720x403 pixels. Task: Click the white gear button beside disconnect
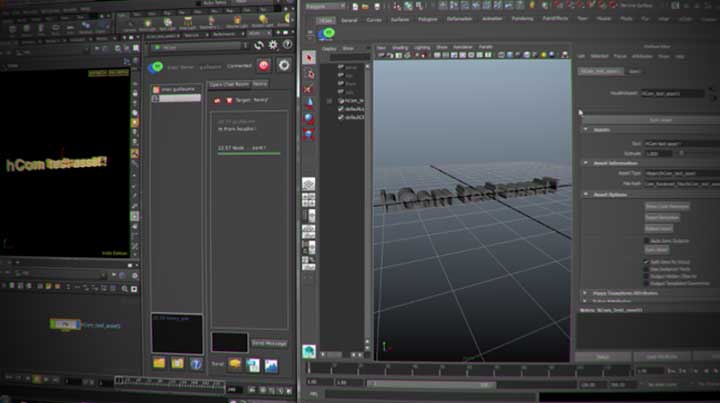(284, 65)
